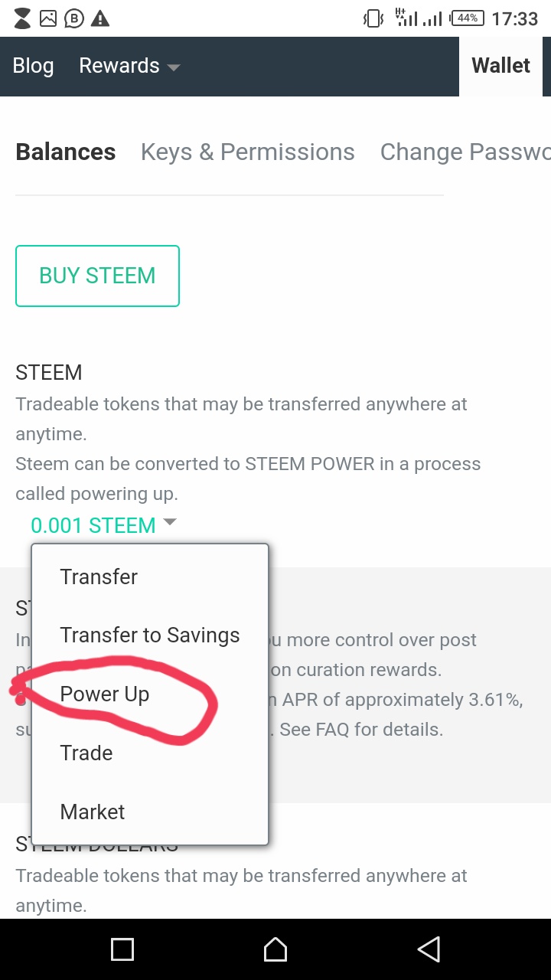Tap the Android back triangle icon
Image resolution: width=551 pixels, height=980 pixels.
pyautogui.click(x=429, y=949)
